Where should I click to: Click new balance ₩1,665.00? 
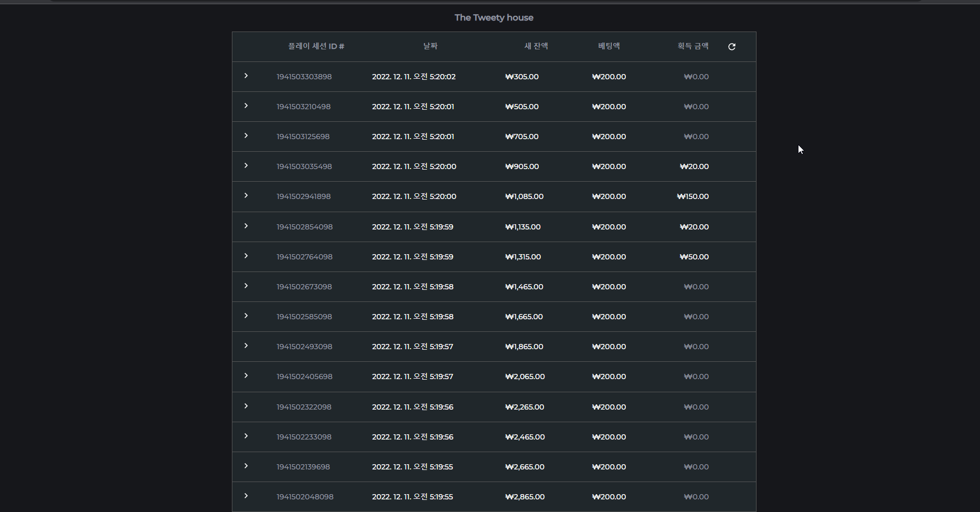coord(524,317)
